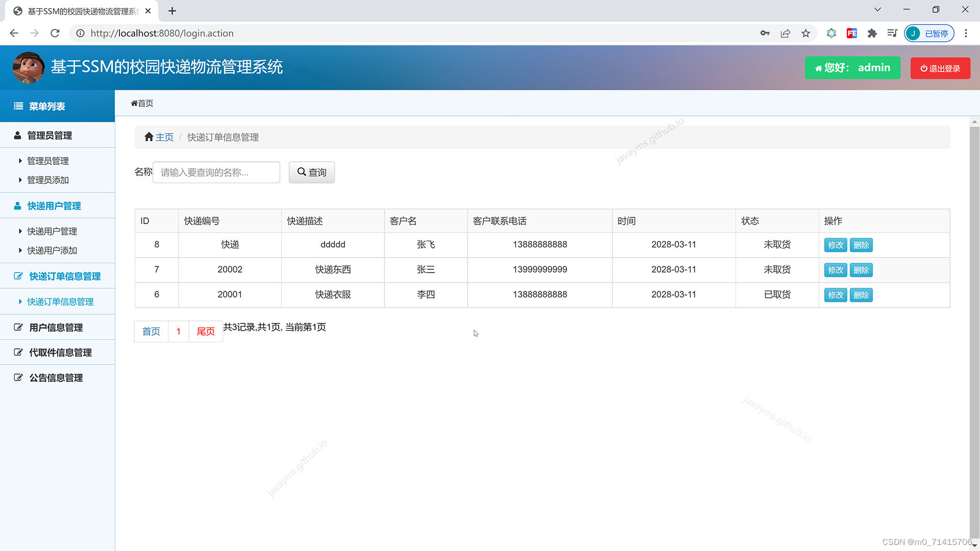Open the 管理员添加 submenu item

[x=47, y=180]
